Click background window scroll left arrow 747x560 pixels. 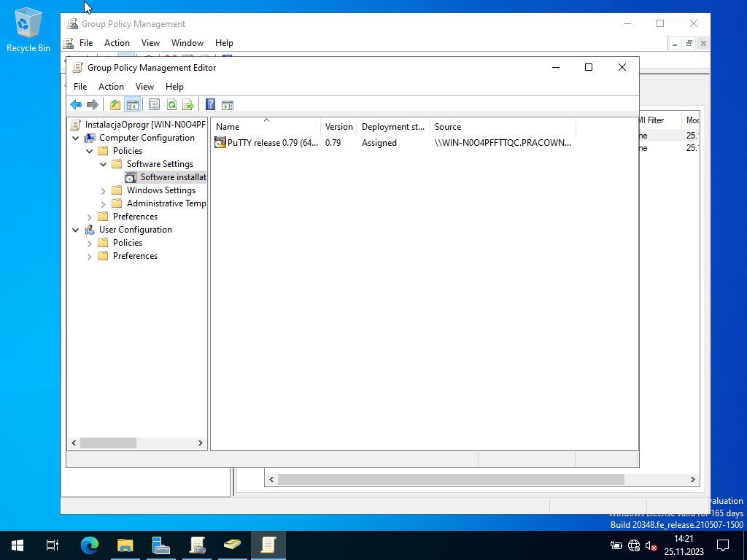271,480
